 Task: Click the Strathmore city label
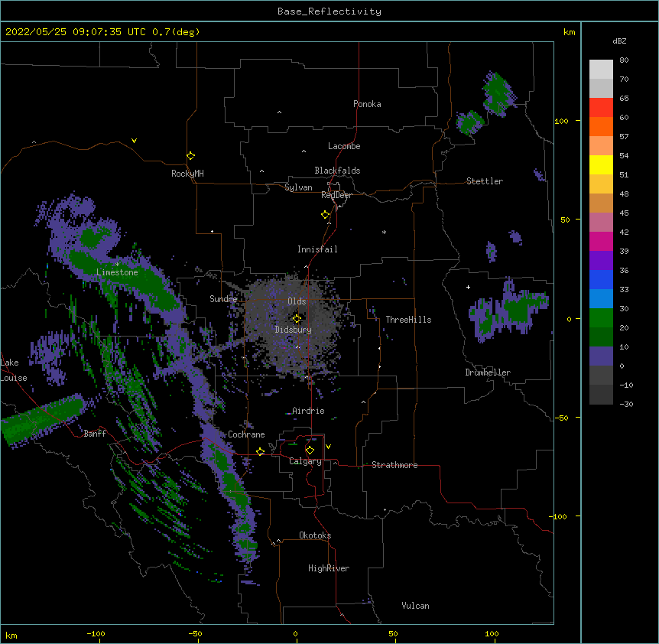click(394, 465)
